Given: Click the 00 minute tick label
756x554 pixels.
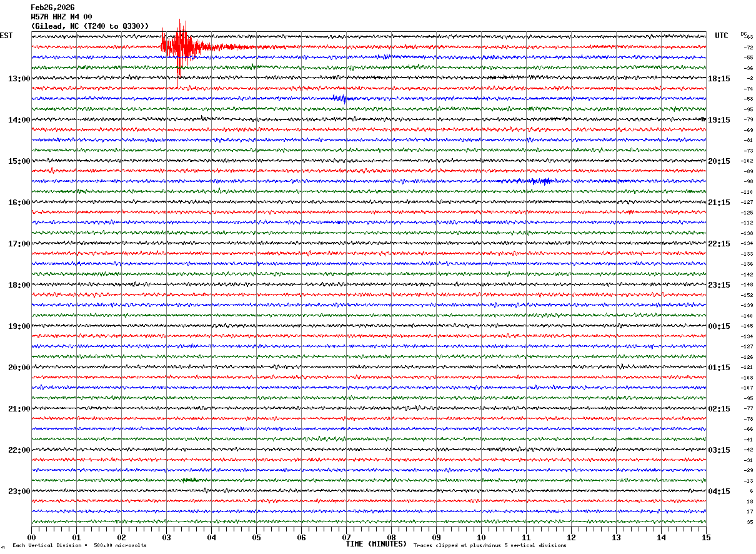Looking at the screenshot, I should (x=32, y=537).
